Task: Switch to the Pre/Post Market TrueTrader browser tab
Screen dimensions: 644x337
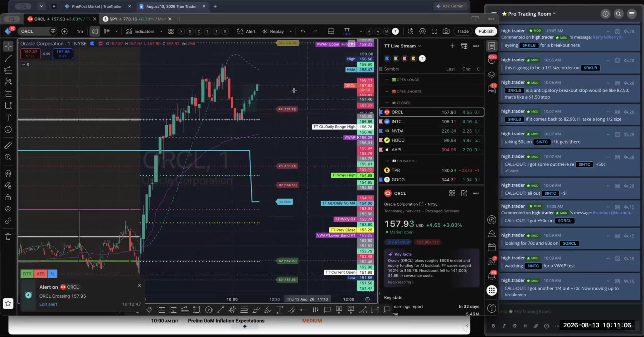Action: (97, 6)
